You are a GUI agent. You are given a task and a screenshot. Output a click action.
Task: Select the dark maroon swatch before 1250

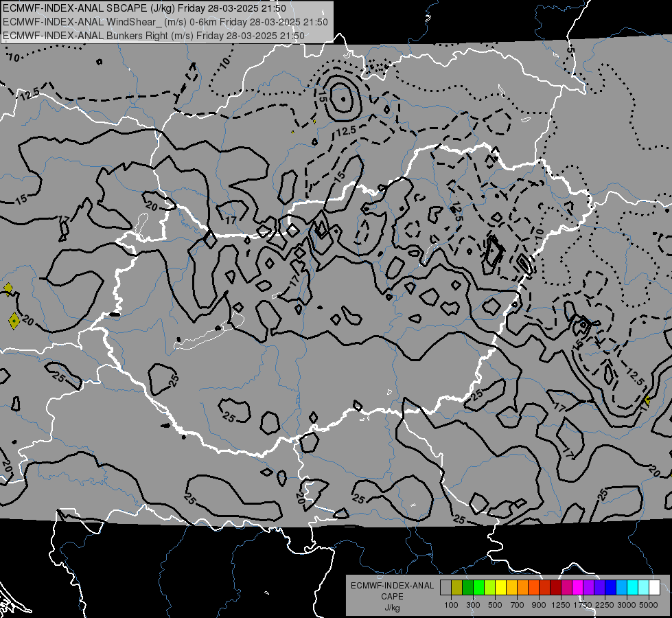coord(555,588)
